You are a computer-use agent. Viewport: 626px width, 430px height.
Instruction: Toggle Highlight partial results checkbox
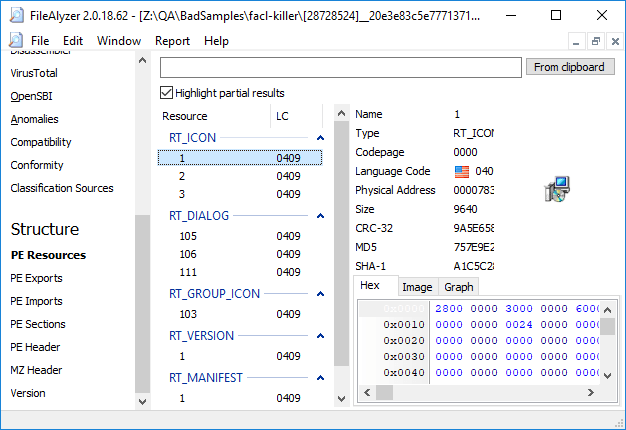pyautogui.click(x=166, y=93)
